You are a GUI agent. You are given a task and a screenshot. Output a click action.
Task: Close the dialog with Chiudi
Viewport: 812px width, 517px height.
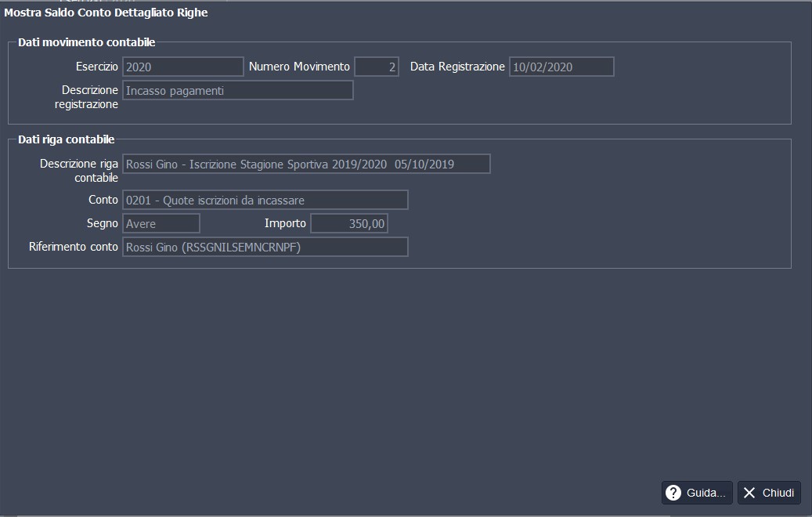point(769,493)
